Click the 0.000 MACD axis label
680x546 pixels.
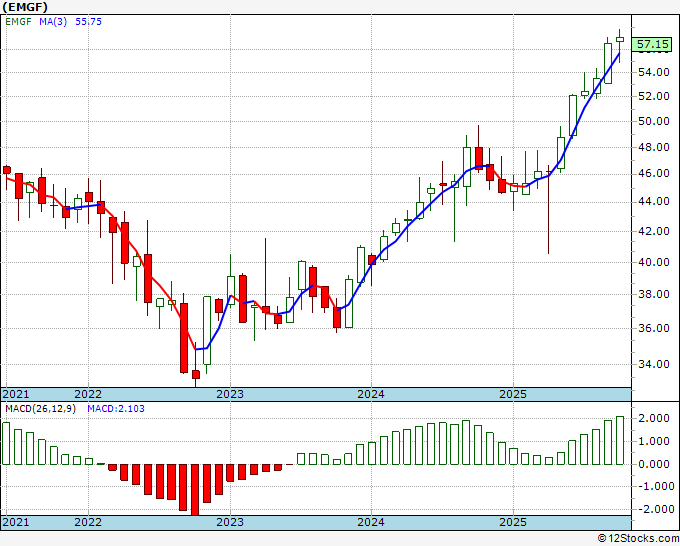coord(654,464)
